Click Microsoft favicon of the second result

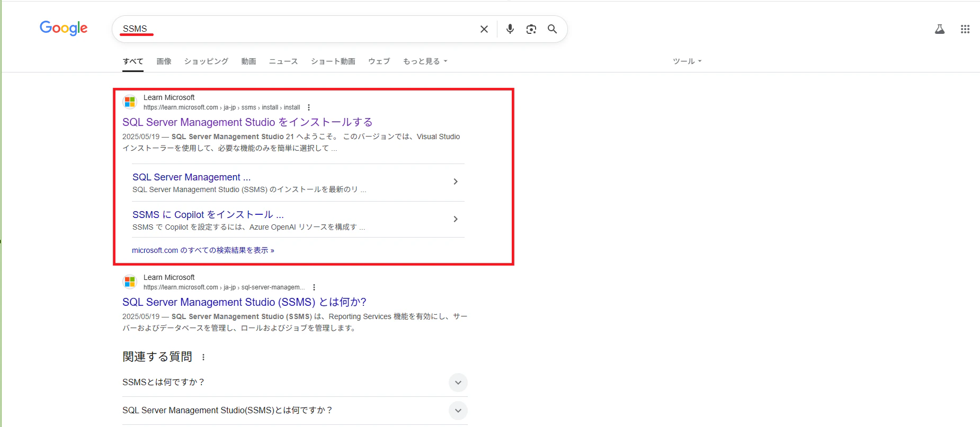coord(130,282)
